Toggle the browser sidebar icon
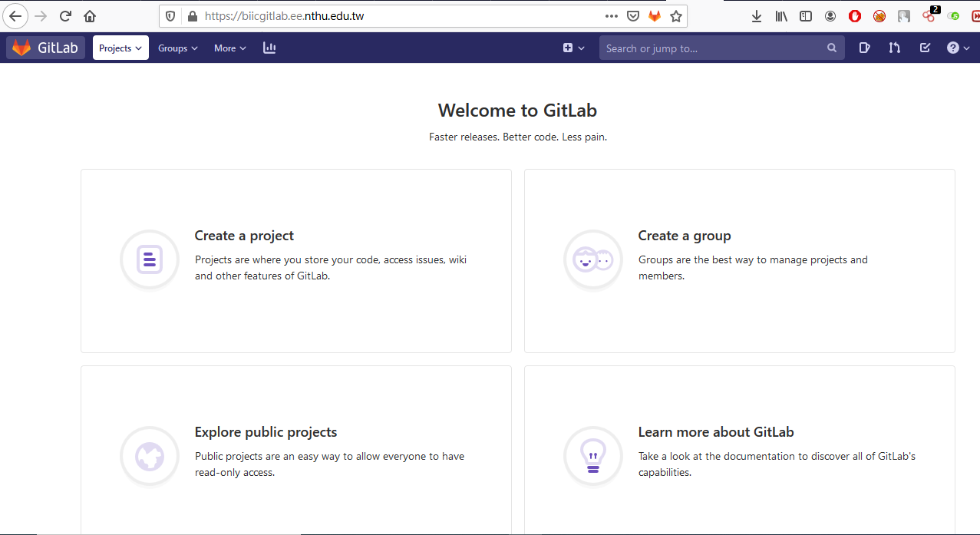Viewport: 980px width, 535px height. (x=806, y=15)
